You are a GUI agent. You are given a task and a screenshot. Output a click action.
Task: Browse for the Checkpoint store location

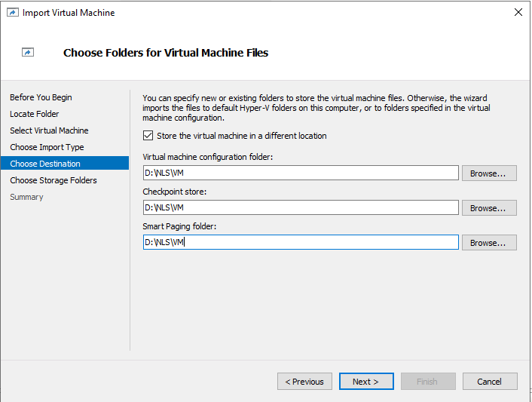(x=489, y=208)
